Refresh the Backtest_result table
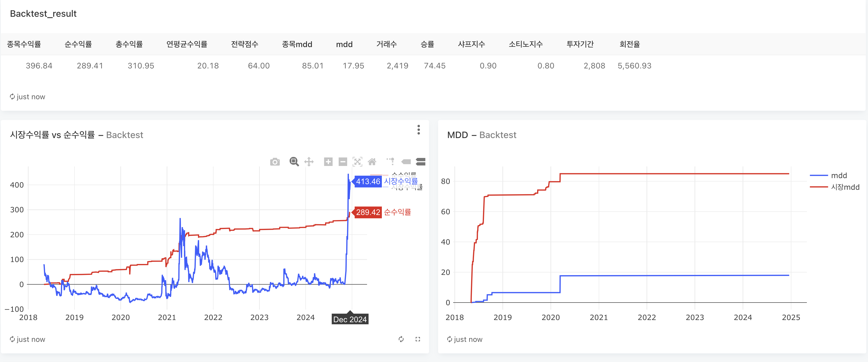 click(x=12, y=97)
